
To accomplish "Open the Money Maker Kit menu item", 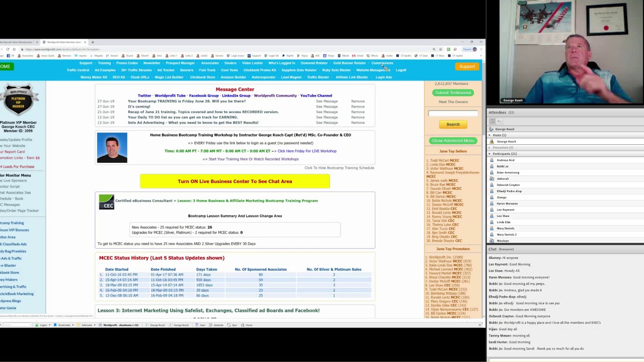I will (x=94, y=77).
